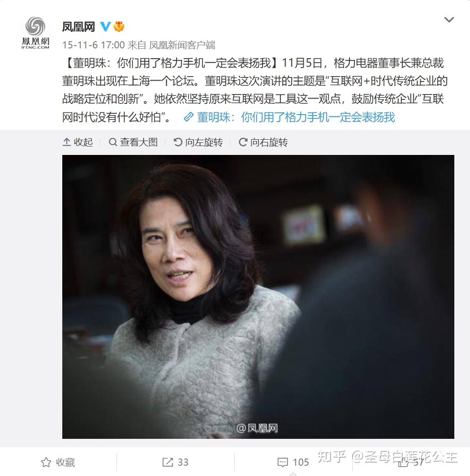The height and width of the screenshot is (476, 470).
Task: Click the Phoenix iFeng avatar logo
Action: click(x=35, y=33)
